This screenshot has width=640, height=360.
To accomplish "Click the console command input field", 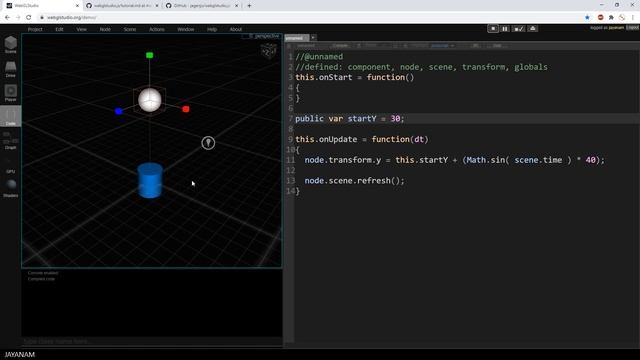I will 151,341.
